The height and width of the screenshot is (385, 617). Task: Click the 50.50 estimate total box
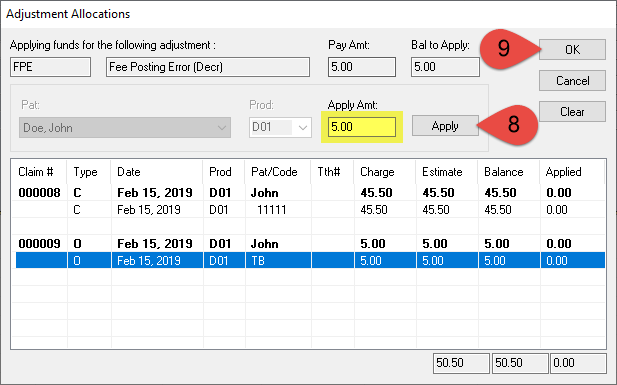(520, 363)
